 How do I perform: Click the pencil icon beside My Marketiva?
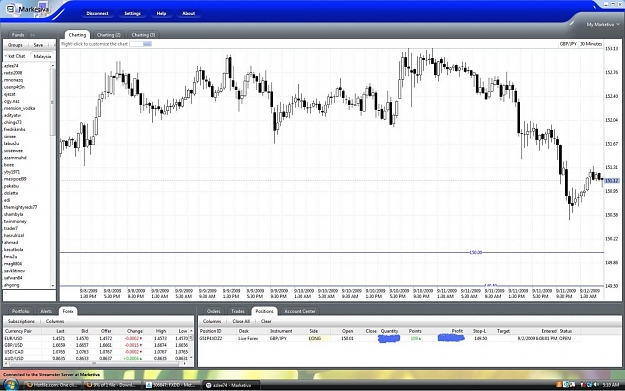pyautogui.click(x=572, y=24)
